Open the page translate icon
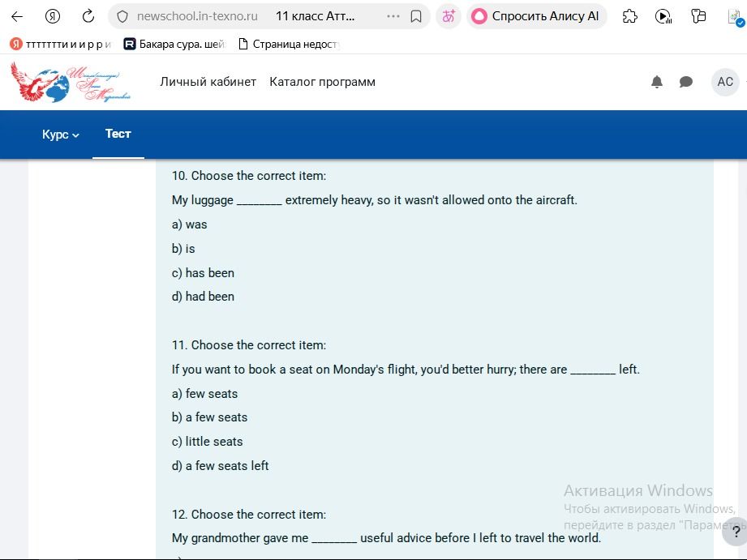 pyautogui.click(x=449, y=17)
